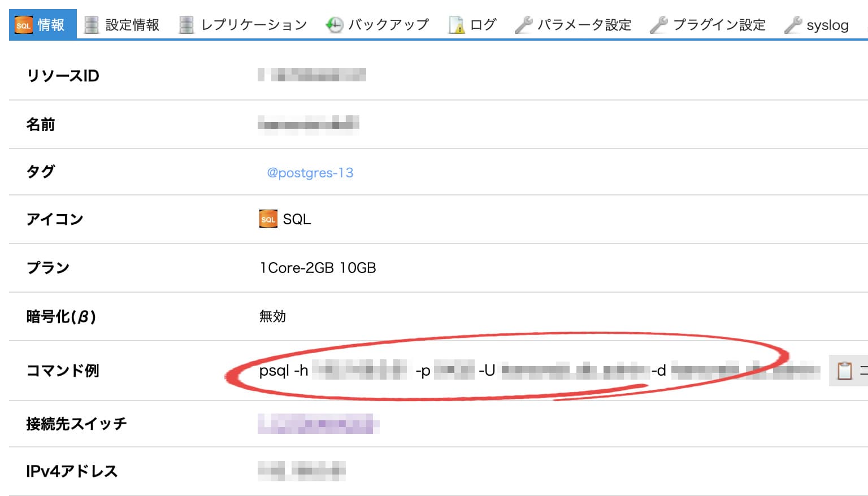Viewport: 868px width, 496px height.
Task: Go to the バックアップ tab
Action: (x=377, y=25)
